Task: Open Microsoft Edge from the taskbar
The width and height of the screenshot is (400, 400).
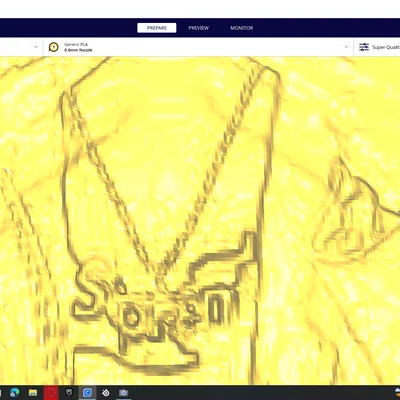Action: 15,393
